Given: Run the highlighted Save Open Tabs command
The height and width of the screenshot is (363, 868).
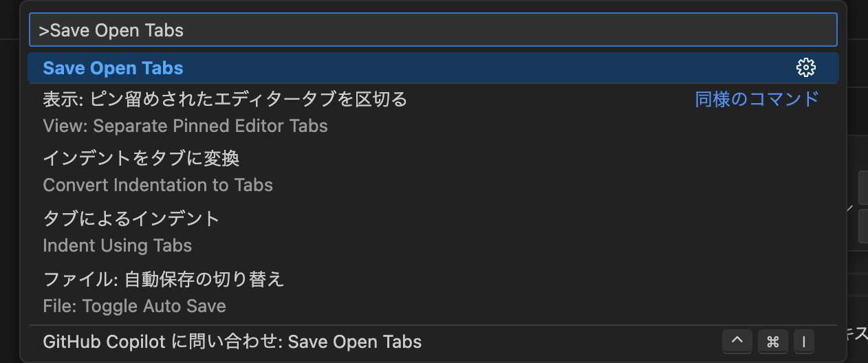Looking at the screenshot, I should (113, 68).
